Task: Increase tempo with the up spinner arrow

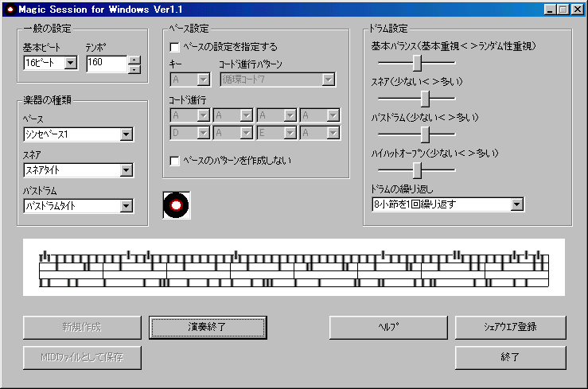Action: tap(134, 60)
